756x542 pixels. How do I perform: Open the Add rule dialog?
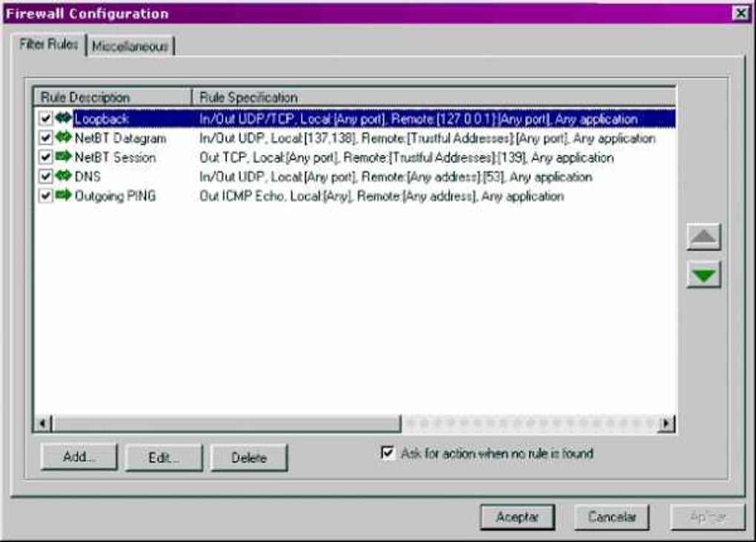pyautogui.click(x=79, y=457)
